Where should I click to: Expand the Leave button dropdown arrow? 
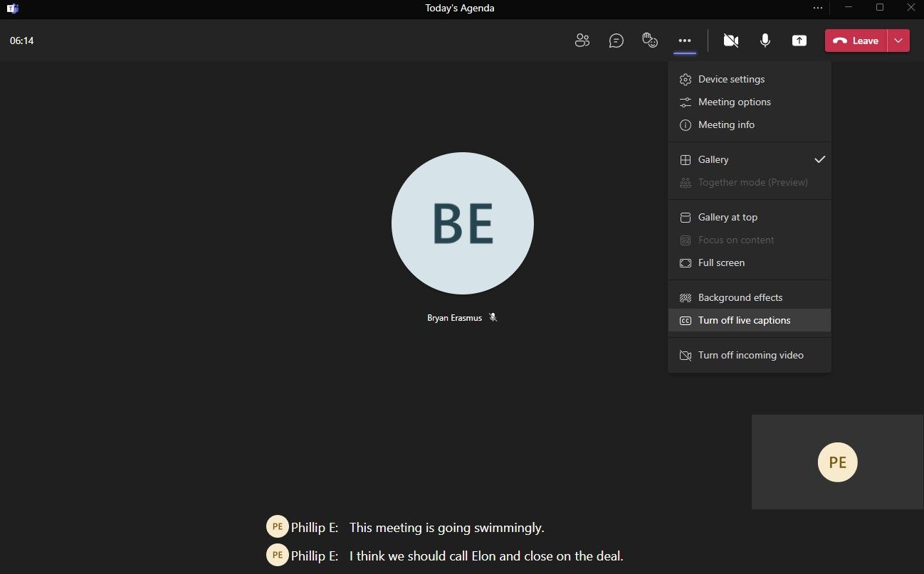(898, 41)
